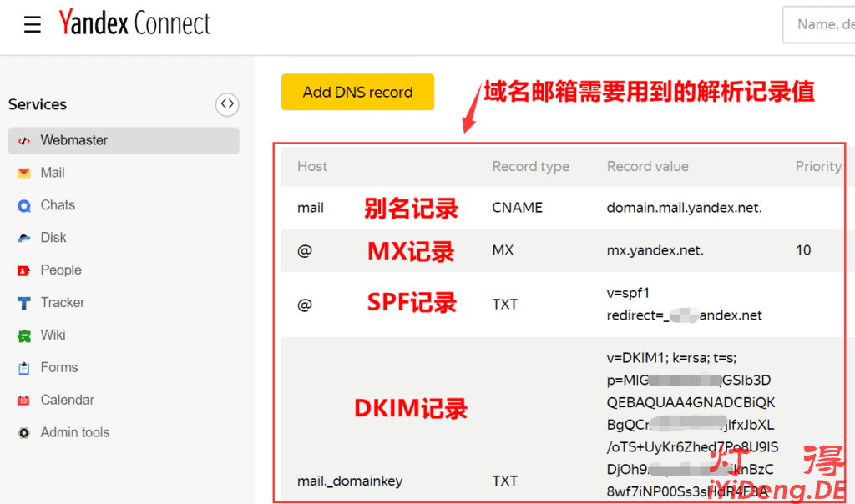Click the Mail envelope icon
Viewport: 855px width, 504px height.
tap(24, 174)
